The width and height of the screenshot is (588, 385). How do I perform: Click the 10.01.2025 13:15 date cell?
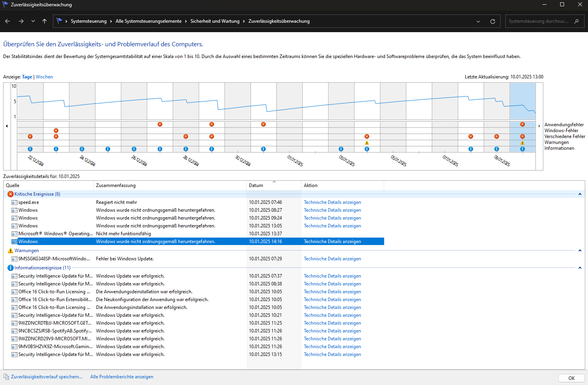coord(265,354)
